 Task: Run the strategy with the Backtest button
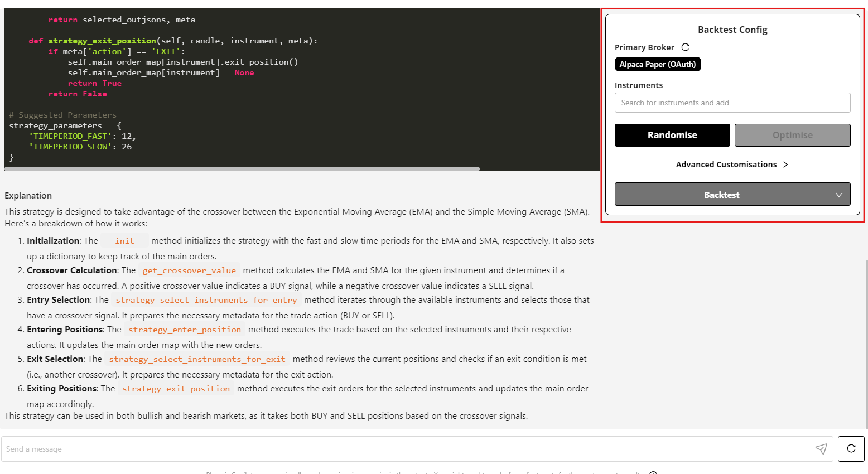coord(721,195)
